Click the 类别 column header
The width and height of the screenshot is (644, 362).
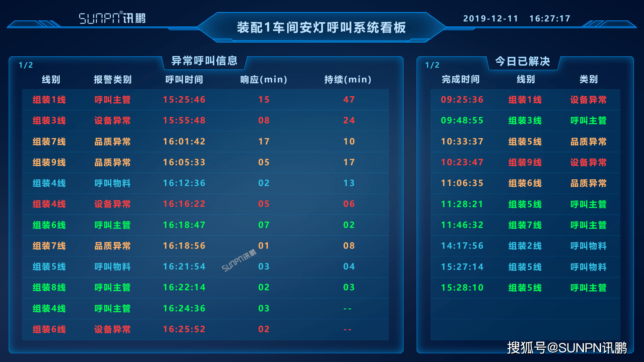pos(589,79)
